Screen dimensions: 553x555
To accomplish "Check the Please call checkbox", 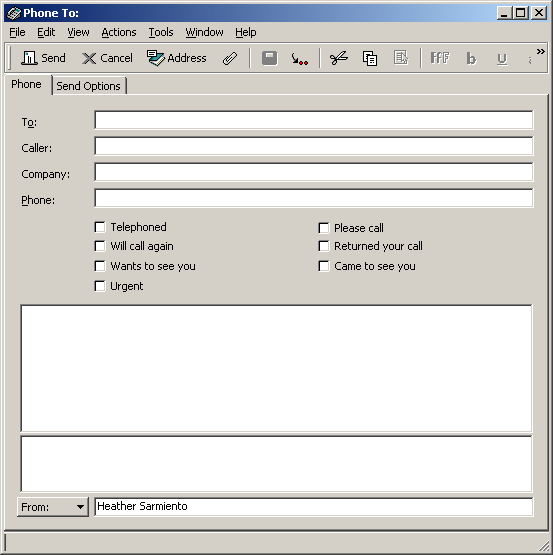I will [324, 228].
